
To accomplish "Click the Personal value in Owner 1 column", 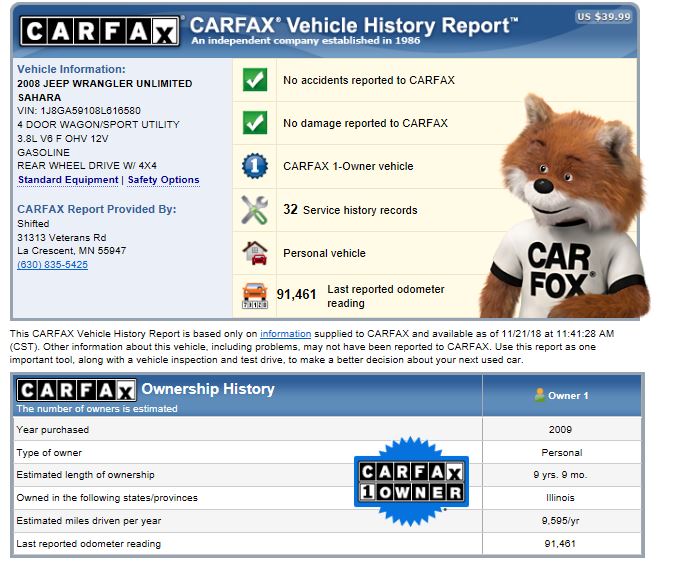I will (x=561, y=453).
